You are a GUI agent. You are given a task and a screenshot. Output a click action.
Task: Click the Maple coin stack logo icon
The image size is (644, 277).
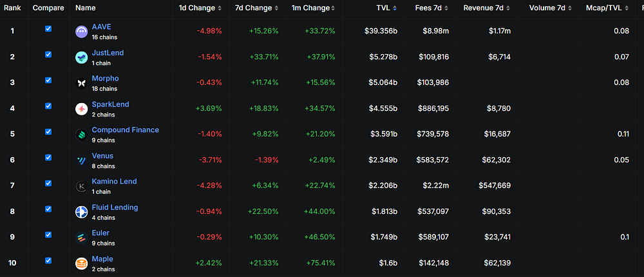(82, 264)
